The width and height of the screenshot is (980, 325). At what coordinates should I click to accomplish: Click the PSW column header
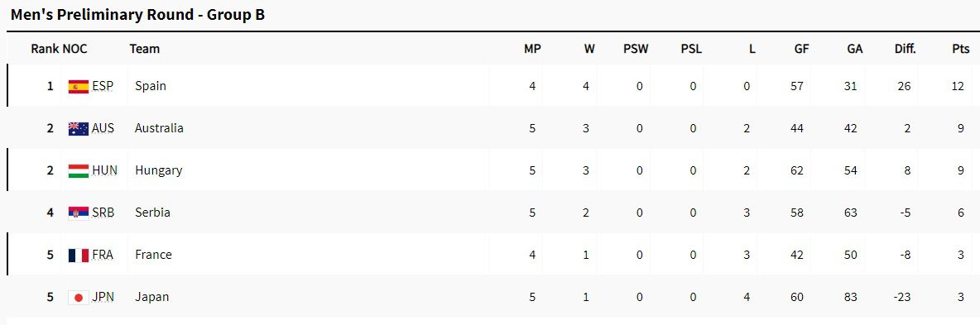click(636, 49)
